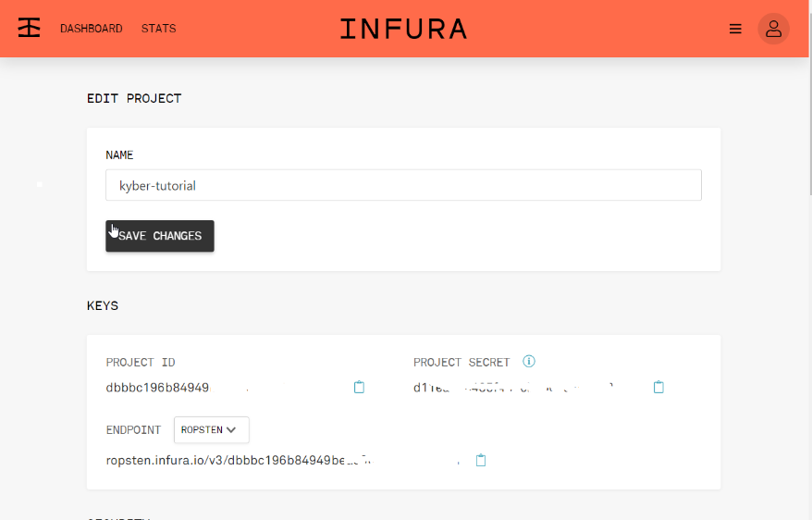Click the Edit Project heading
The height and width of the screenshot is (520, 812).
click(x=134, y=98)
